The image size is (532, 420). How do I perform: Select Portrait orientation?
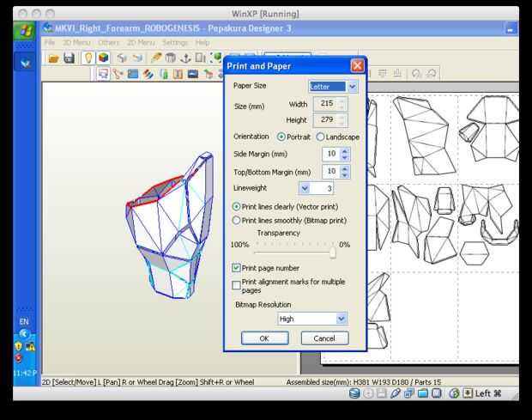pyautogui.click(x=281, y=137)
